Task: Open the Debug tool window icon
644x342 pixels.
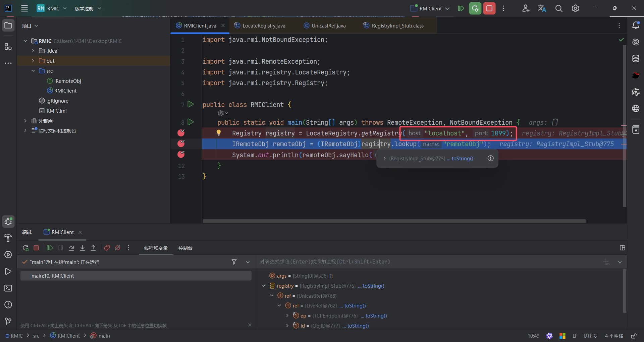Action: point(8,221)
